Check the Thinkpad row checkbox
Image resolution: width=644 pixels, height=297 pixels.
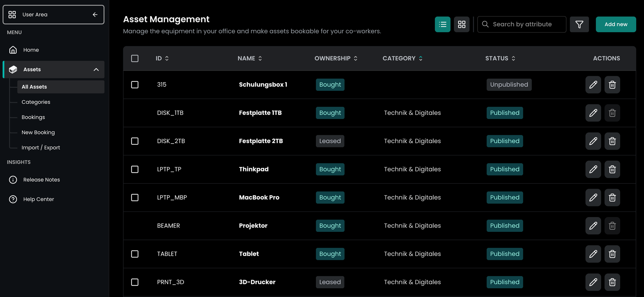135,169
